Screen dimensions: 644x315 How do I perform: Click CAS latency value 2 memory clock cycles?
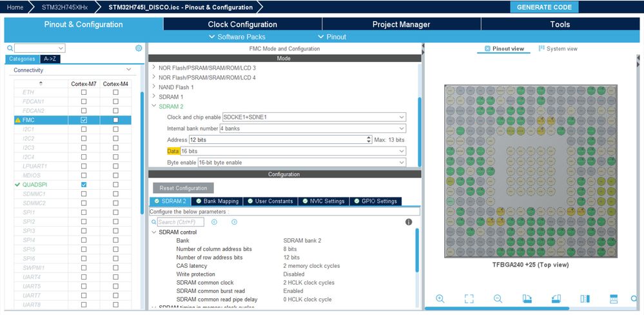[x=311, y=266]
